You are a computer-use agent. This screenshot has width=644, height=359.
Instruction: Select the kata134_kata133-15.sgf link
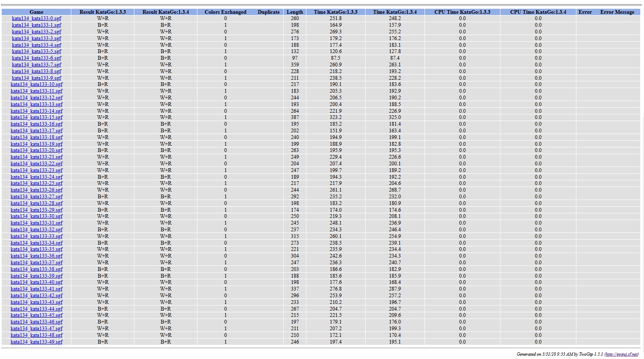pyautogui.click(x=36, y=117)
